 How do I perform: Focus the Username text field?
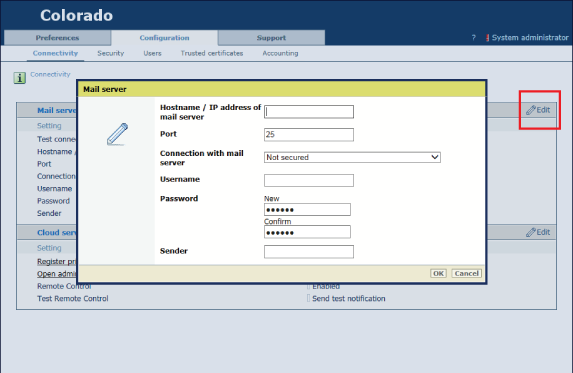(309, 180)
